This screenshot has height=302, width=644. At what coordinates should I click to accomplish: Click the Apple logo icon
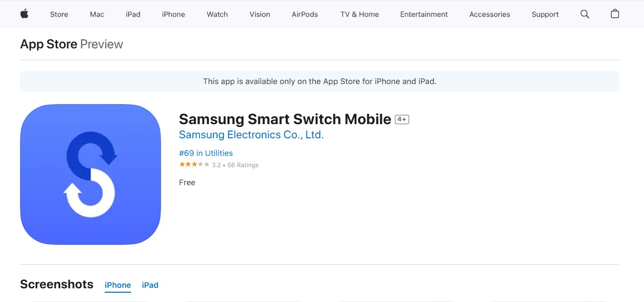24,14
